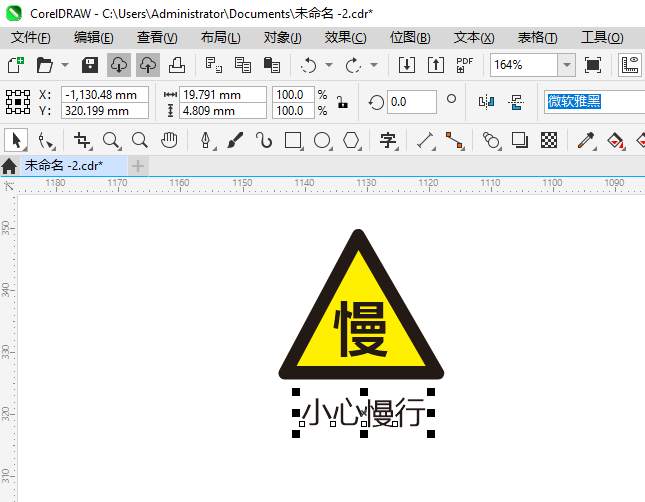Open the redo history dropdown arrow
645x502 pixels.
click(374, 65)
